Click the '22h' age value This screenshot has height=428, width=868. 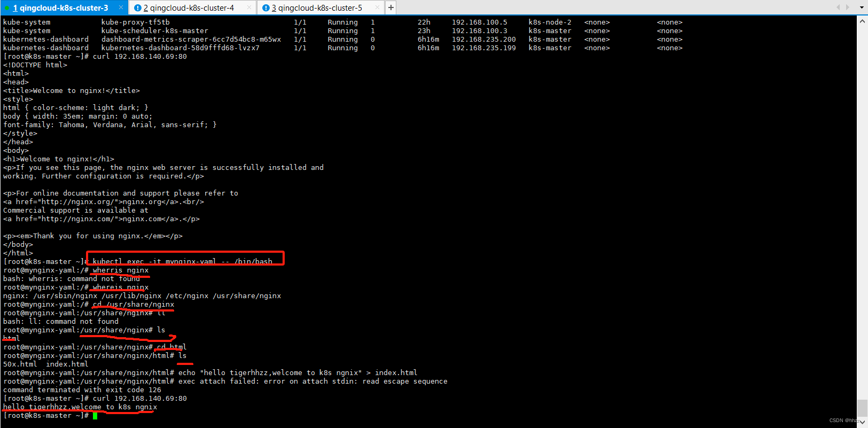click(x=424, y=22)
